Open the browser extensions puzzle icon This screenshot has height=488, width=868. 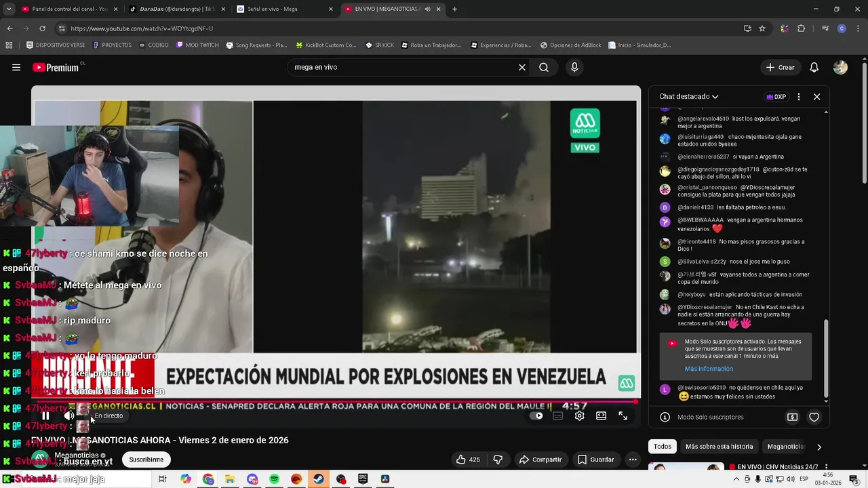click(801, 28)
